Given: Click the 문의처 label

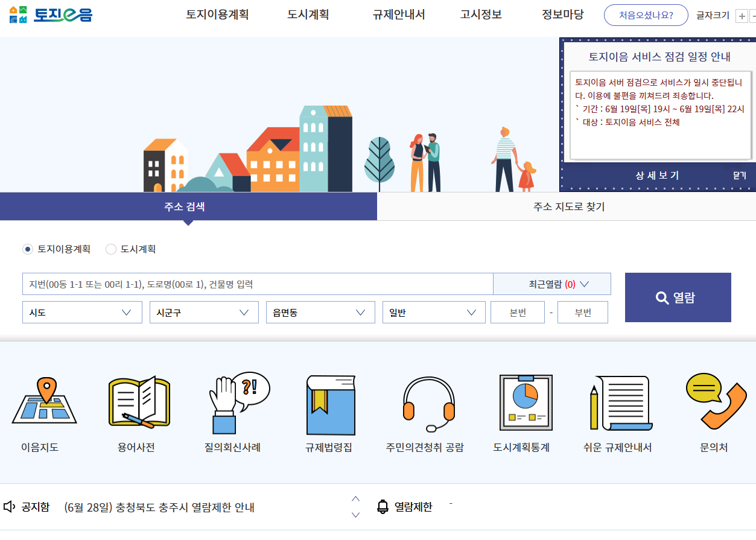Looking at the screenshot, I should pos(714,448).
